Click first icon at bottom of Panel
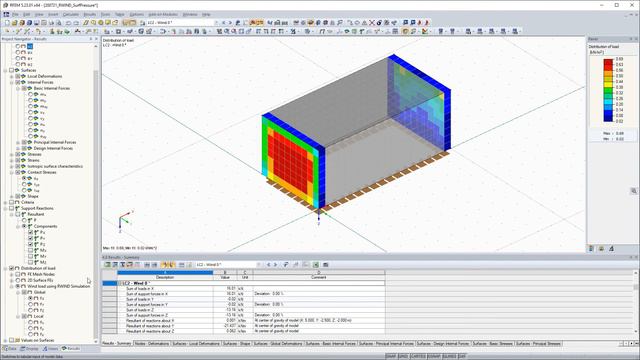The height and width of the screenshot is (360, 640). pos(591,249)
